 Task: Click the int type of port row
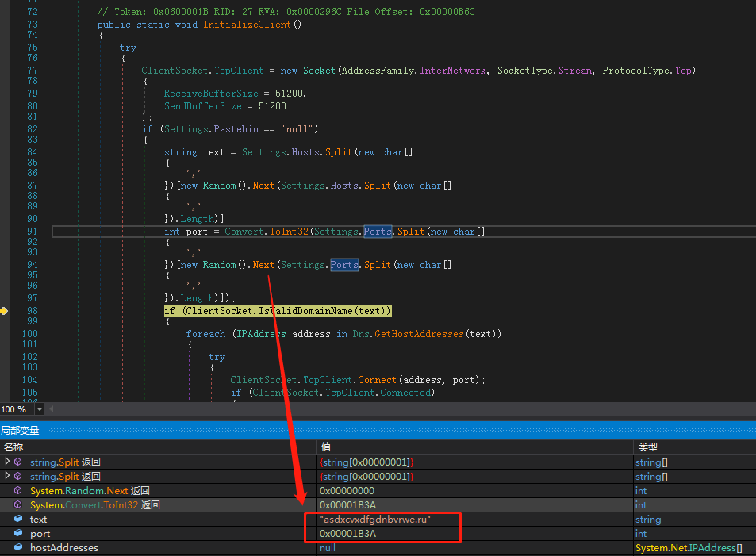(x=641, y=533)
